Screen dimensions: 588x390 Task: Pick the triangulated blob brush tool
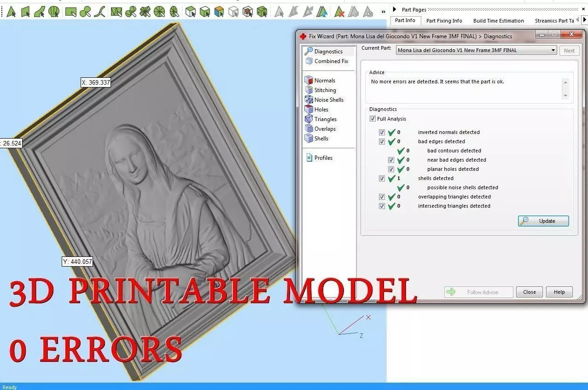pyautogui.click(x=130, y=12)
